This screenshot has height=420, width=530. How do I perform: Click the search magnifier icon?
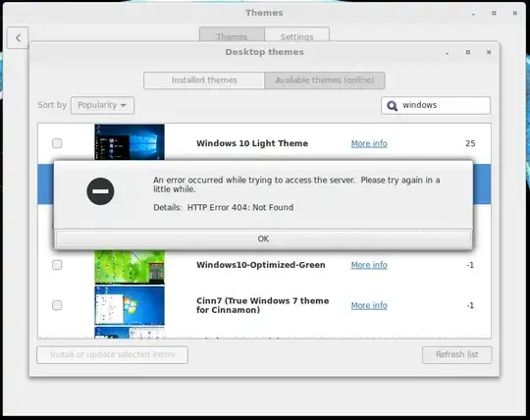click(392, 106)
